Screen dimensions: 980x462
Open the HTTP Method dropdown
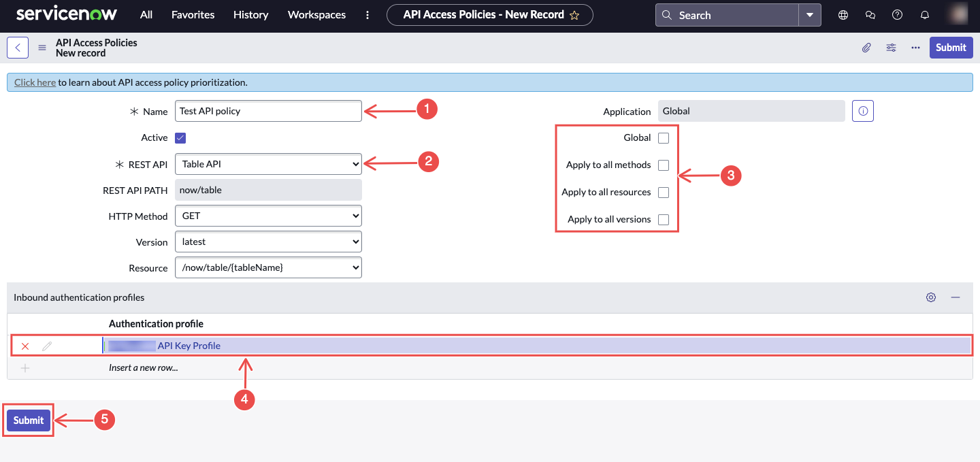(x=268, y=216)
